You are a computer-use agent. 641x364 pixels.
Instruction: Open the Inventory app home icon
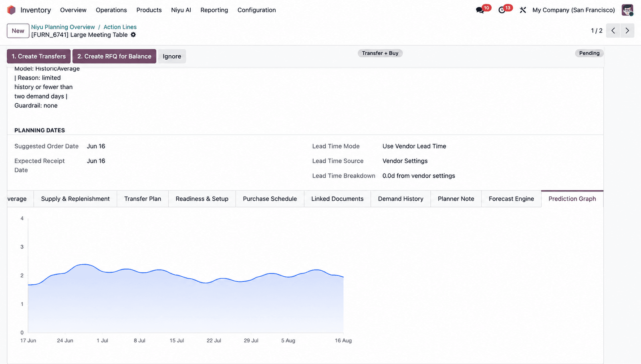tap(11, 10)
